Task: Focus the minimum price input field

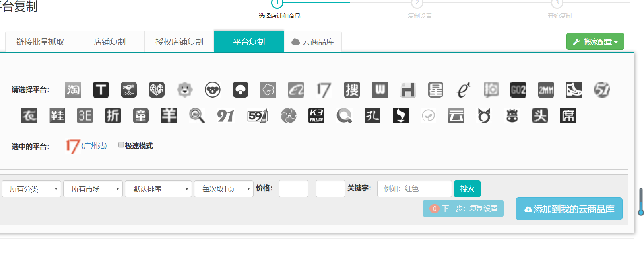Action: click(293, 189)
